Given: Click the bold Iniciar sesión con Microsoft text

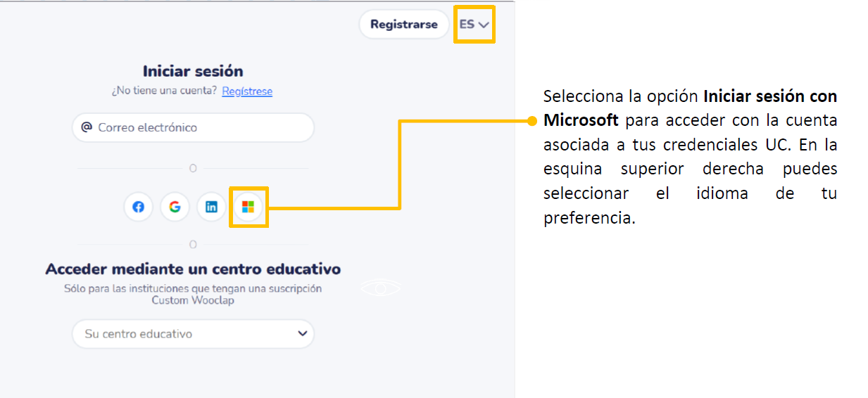Looking at the screenshot, I should pyautogui.click(x=770, y=96).
